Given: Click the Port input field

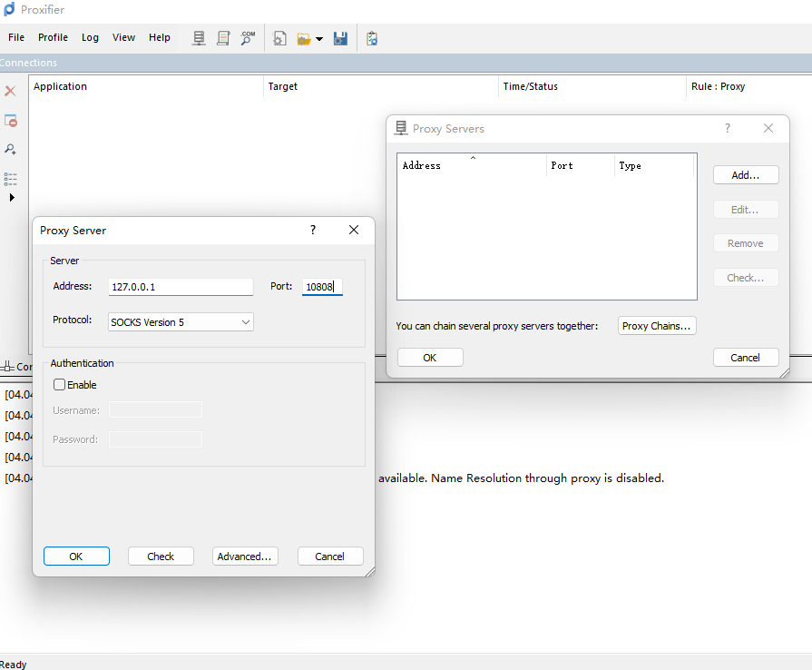Looking at the screenshot, I should [x=322, y=287].
